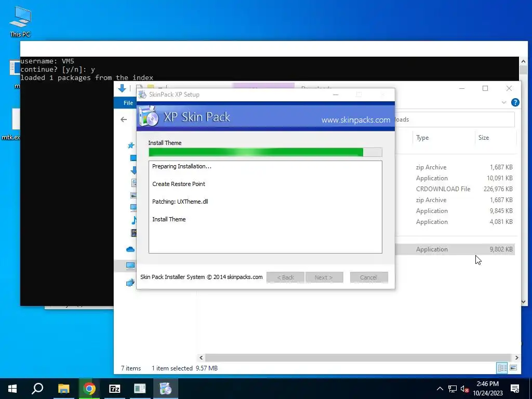Screen dimensions: 532x399
Task: Select CRDOWNLOAD File row
Action: (x=455, y=189)
